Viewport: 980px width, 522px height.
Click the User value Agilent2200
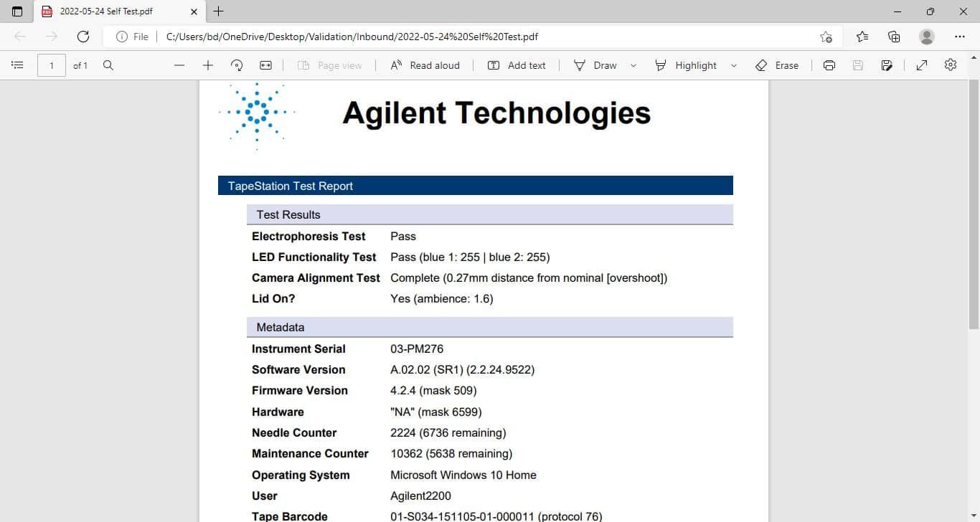pos(421,495)
